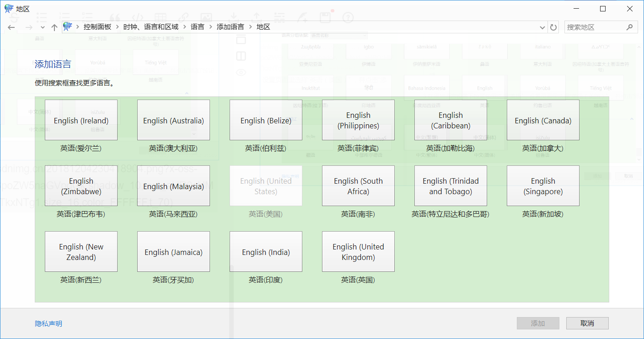Open the recent locations dropdown arrow
The image size is (644, 339).
click(x=43, y=27)
